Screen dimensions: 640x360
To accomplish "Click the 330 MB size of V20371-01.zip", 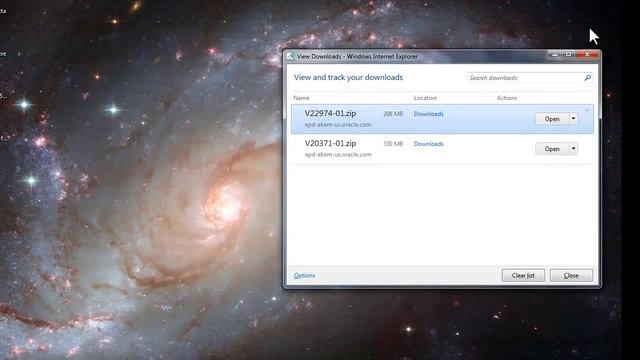I will coord(393,144).
